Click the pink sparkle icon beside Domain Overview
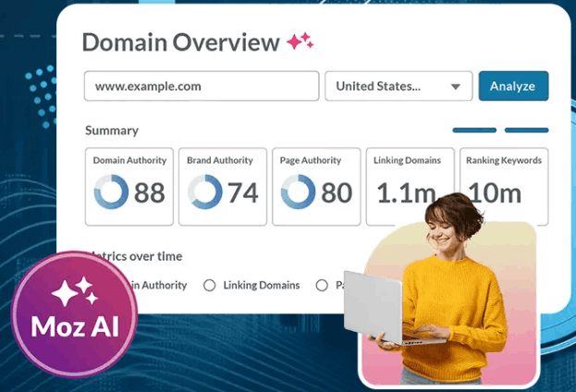The image size is (576, 392). pyautogui.click(x=300, y=42)
